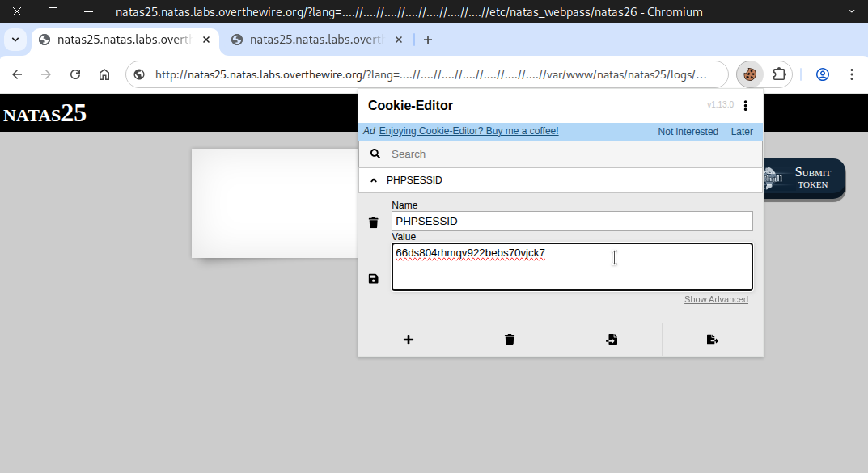Delete the PHPSESSID cookie with trash icon
The height and width of the screenshot is (473, 868).
click(373, 223)
